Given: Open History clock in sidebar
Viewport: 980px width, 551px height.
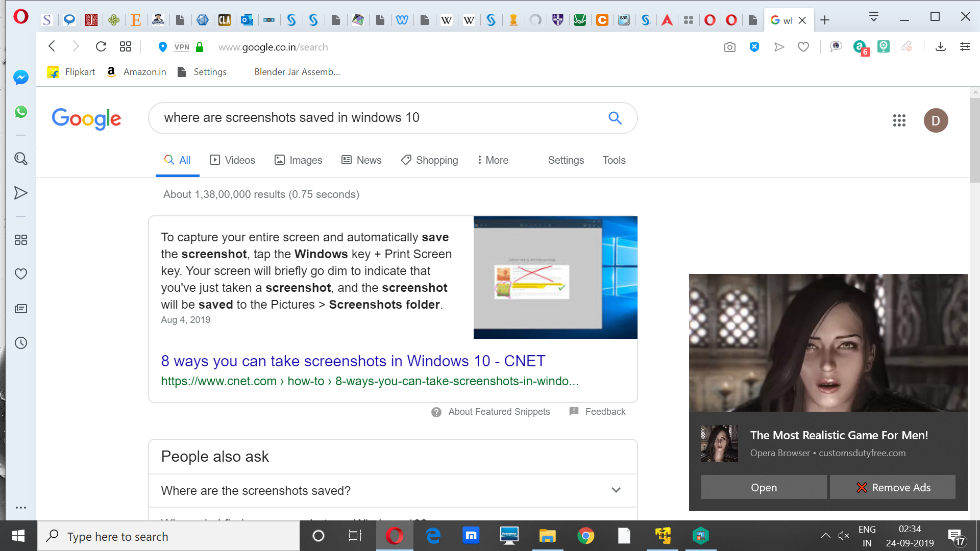Looking at the screenshot, I should 21,343.
